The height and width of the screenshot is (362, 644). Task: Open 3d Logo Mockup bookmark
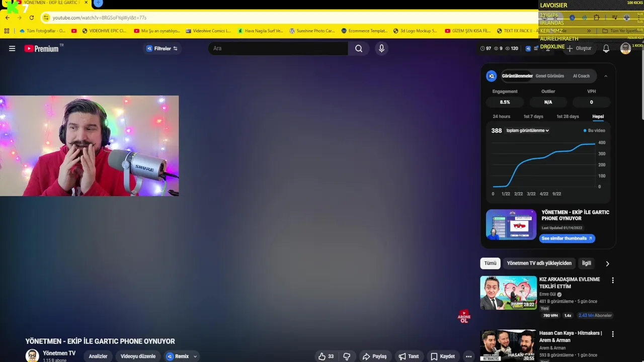415,31
